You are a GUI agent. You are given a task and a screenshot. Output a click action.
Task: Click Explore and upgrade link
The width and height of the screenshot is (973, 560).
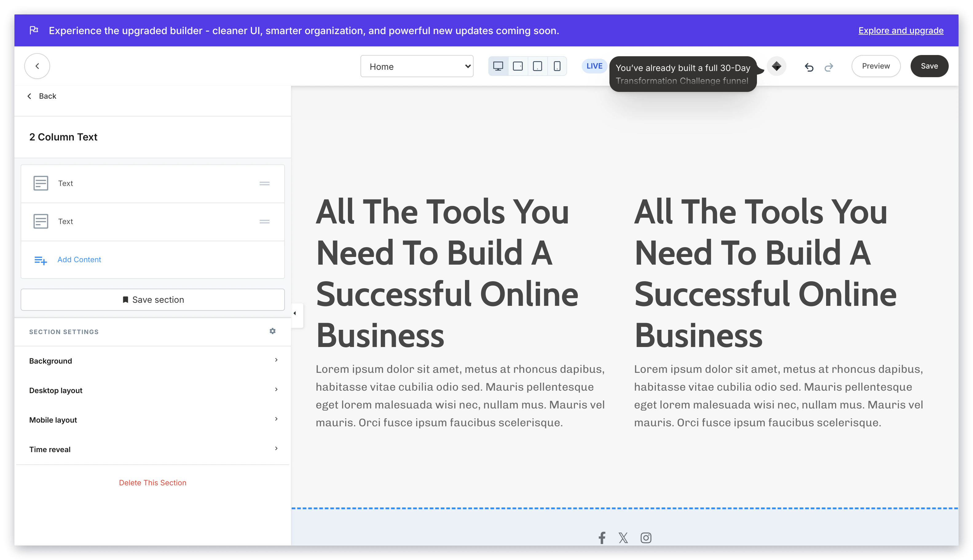(x=901, y=30)
